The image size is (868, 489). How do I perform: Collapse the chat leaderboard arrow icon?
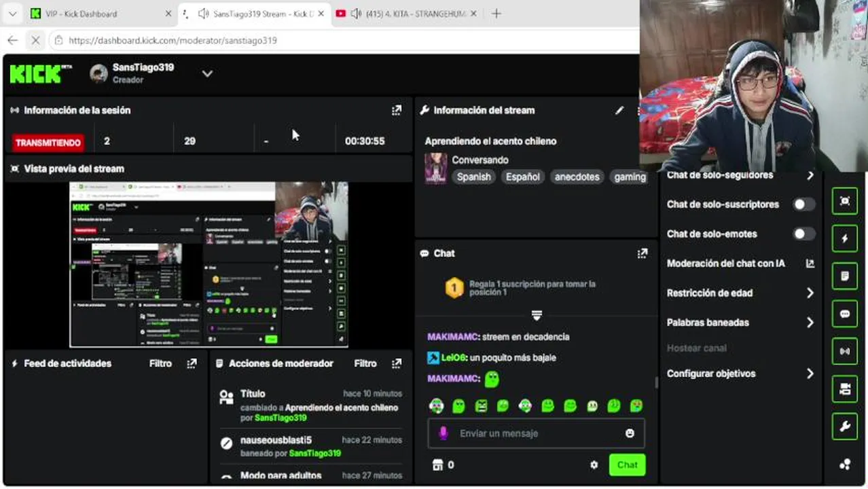[x=537, y=316]
